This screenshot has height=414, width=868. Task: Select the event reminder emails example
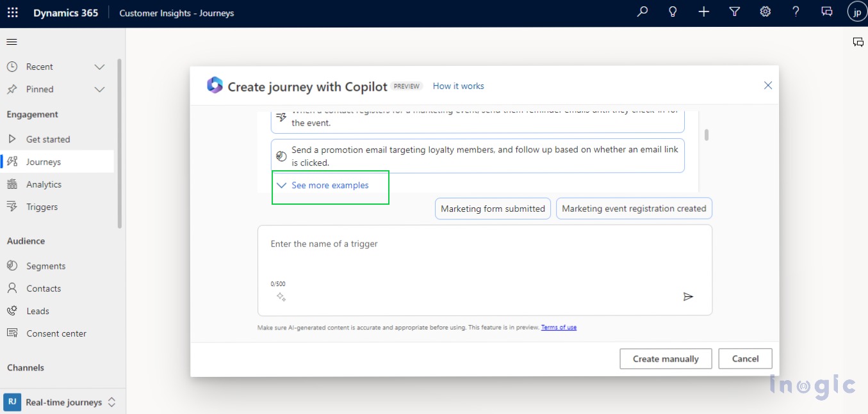(477, 122)
